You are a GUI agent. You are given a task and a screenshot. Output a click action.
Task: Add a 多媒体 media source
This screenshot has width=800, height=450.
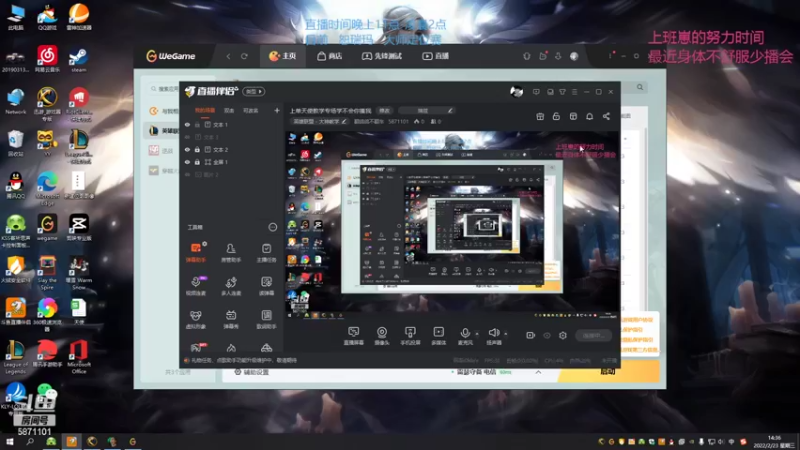[438, 336]
